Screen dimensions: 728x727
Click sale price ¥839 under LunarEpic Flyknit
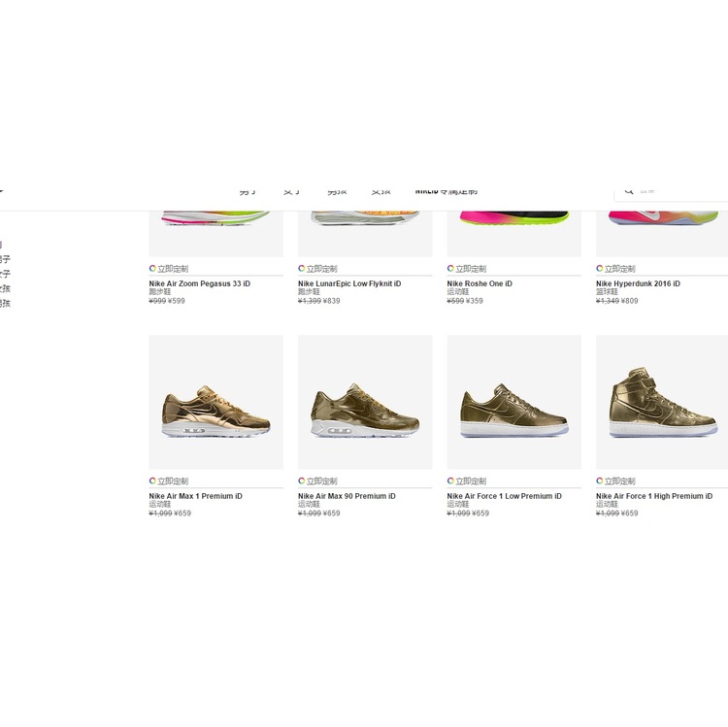(332, 301)
